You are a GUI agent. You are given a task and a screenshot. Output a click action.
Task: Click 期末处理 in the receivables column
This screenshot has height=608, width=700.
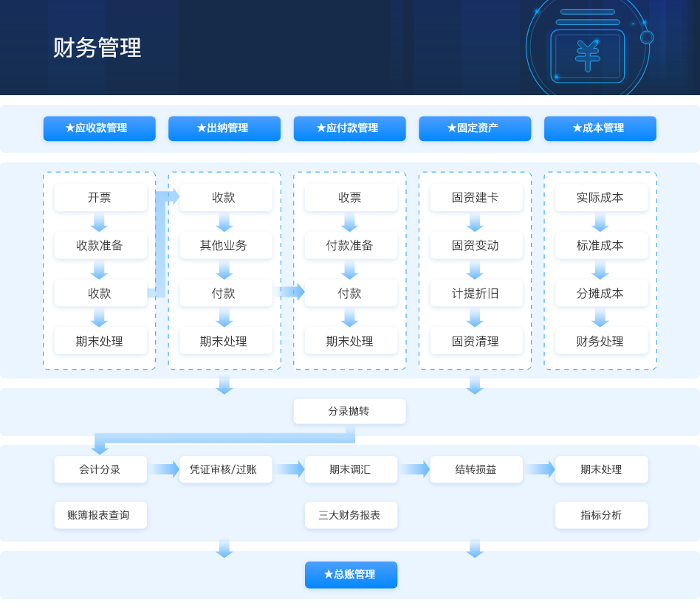coord(100,341)
